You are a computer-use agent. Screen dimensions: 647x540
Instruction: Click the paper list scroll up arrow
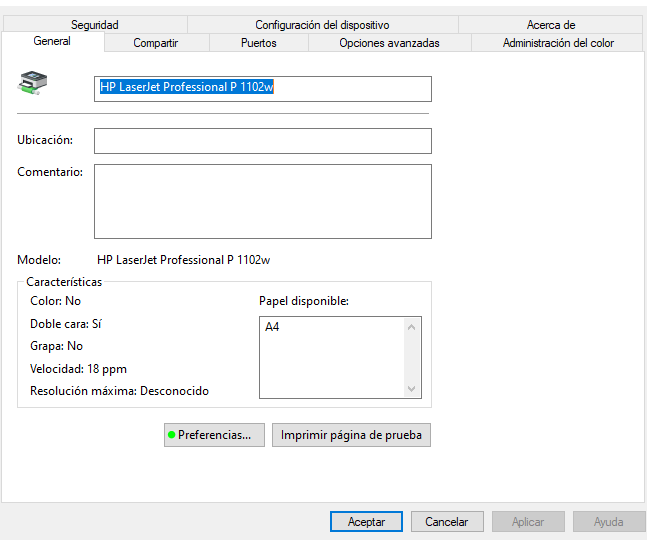411,328
